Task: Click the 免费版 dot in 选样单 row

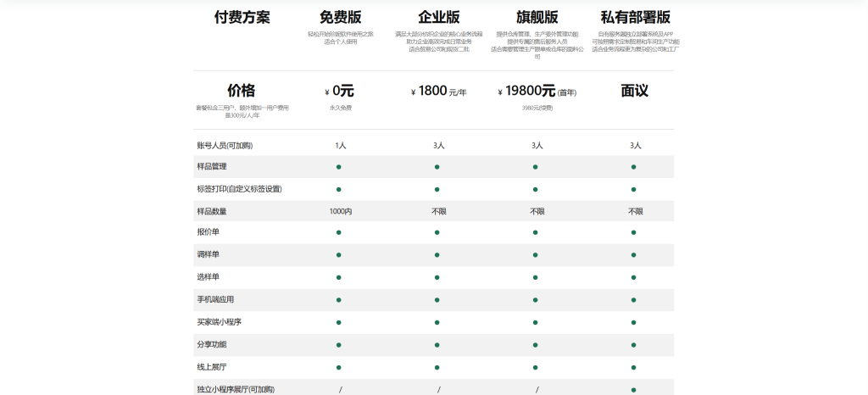Action: (x=339, y=277)
